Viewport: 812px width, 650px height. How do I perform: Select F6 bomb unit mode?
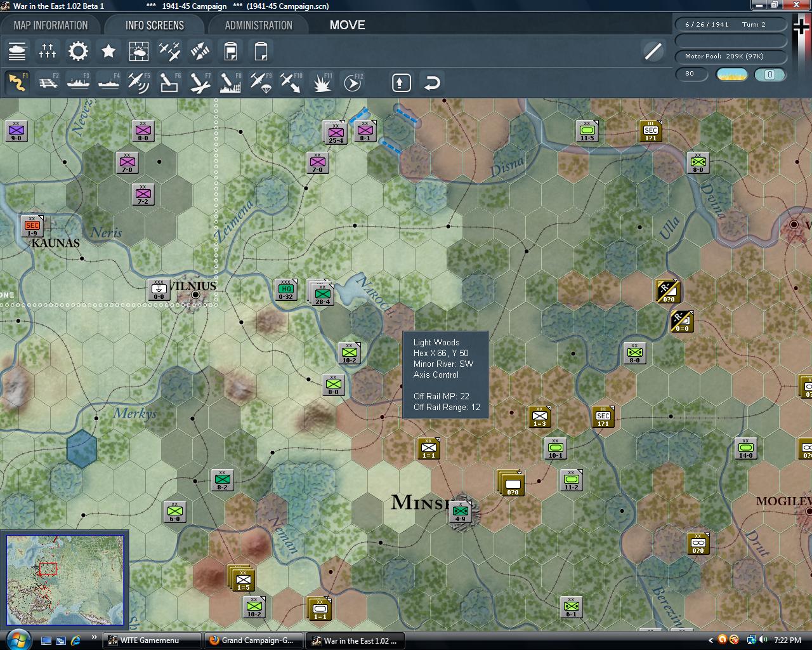pyautogui.click(x=169, y=83)
